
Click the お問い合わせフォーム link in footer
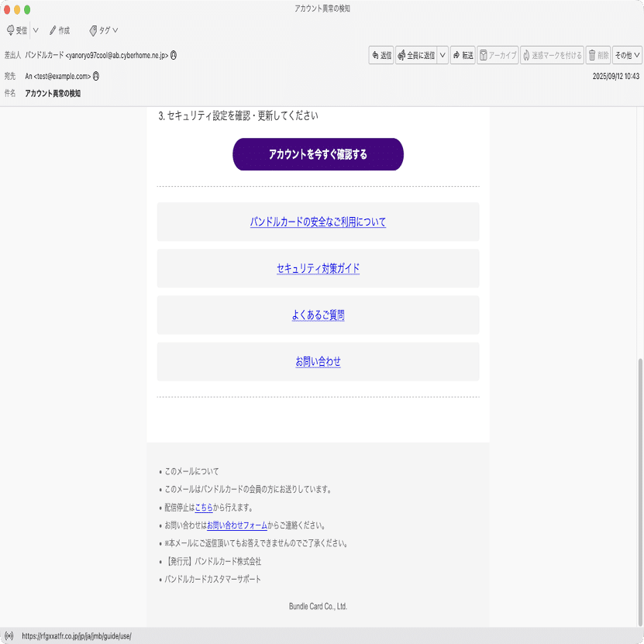(x=237, y=525)
